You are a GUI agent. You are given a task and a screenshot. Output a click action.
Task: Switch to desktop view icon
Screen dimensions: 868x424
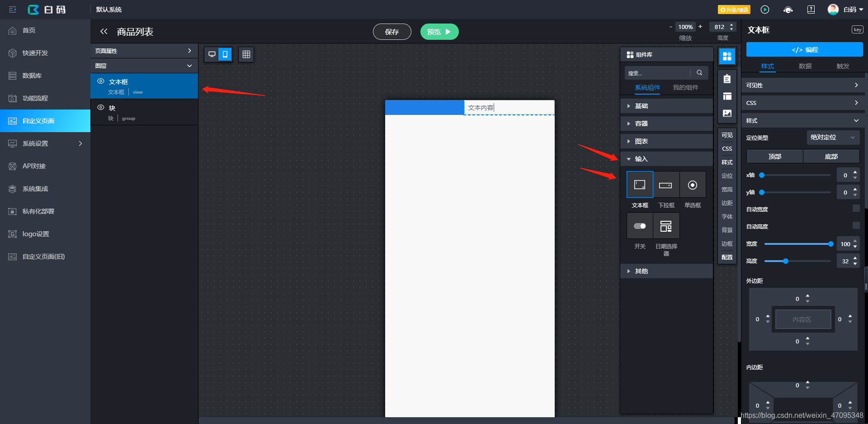click(212, 54)
